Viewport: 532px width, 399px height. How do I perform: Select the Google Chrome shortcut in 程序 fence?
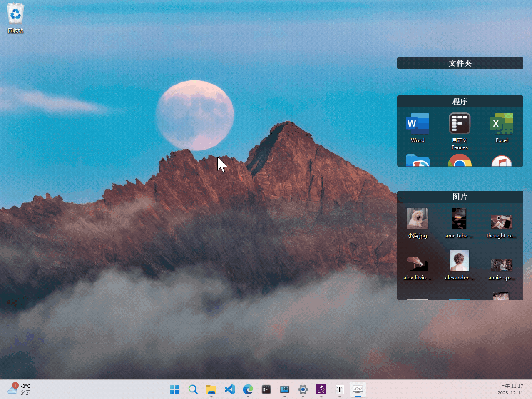coord(460,160)
